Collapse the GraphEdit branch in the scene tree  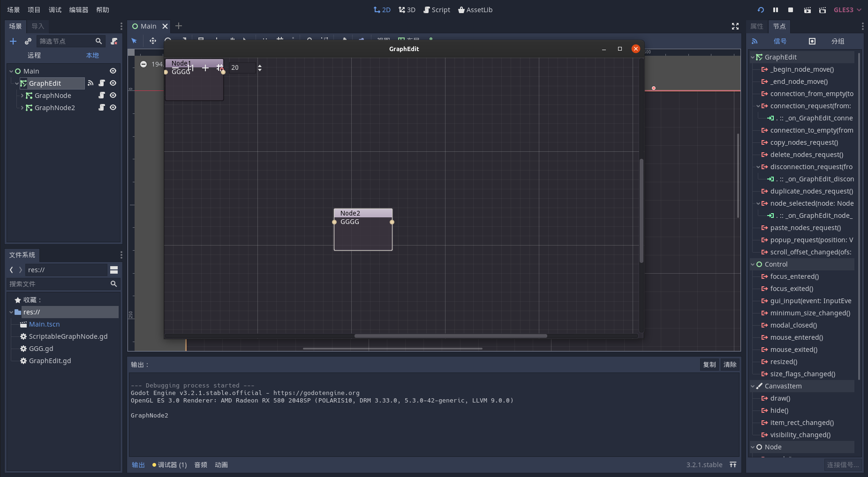click(16, 83)
